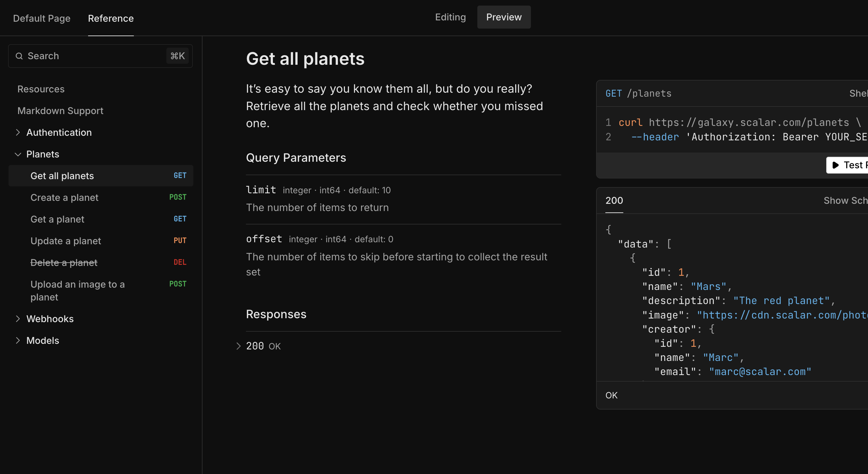Click the ⌘K shortcut badge
The image size is (868, 474).
coord(178,56)
